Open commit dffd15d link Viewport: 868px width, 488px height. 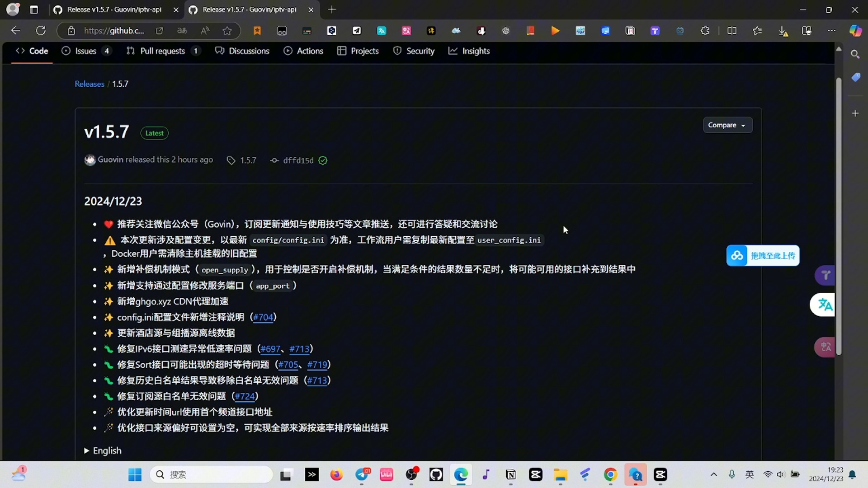(x=298, y=160)
